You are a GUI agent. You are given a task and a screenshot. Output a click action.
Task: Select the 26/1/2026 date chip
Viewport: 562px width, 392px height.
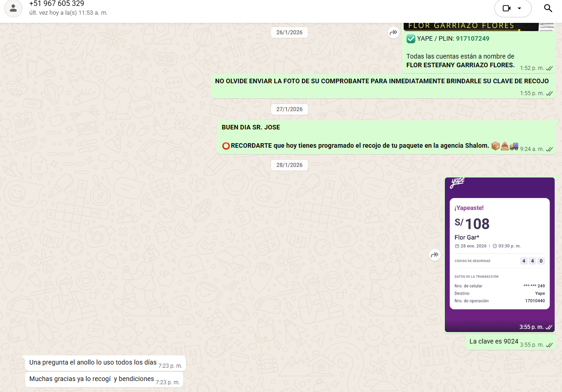(289, 32)
